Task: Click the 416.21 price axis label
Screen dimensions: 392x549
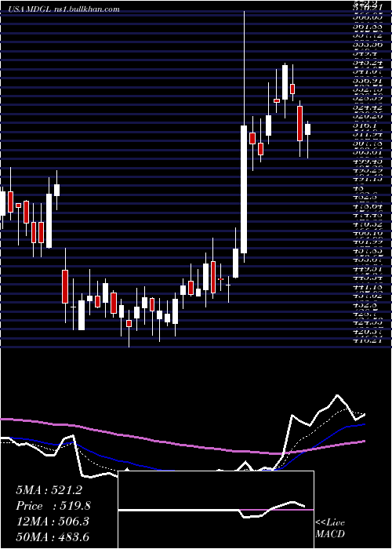Action: coord(368,340)
